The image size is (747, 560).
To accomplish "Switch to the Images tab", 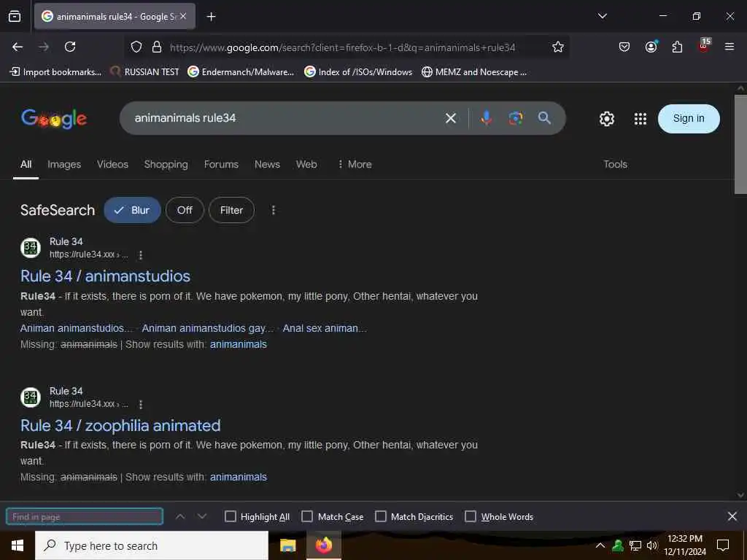I will pos(64,164).
